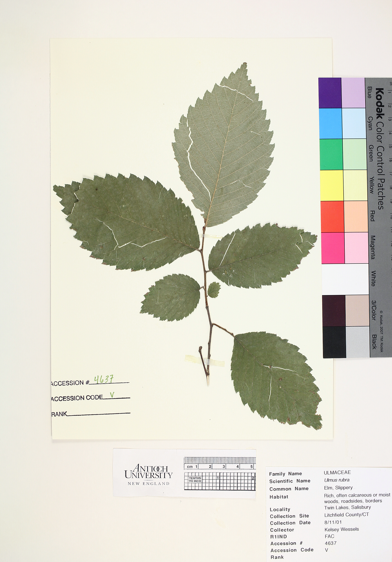Screen dimensions: 392x562
Task: Pick the saturated green color patch
Action: tap(331, 154)
